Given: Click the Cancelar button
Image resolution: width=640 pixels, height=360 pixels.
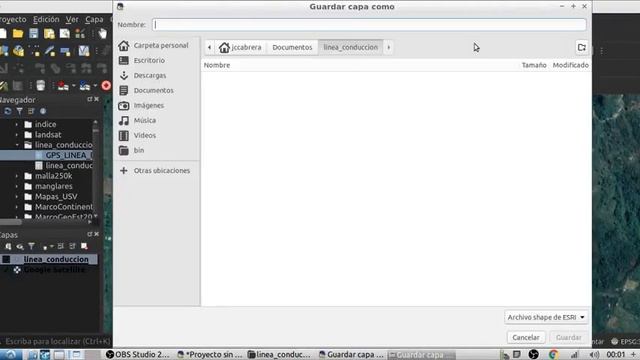Looking at the screenshot, I should point(526,338).
